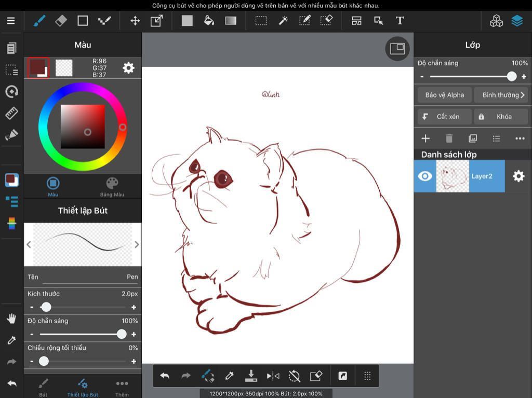Select the Brush tool in top toolbar

[39, 21]
